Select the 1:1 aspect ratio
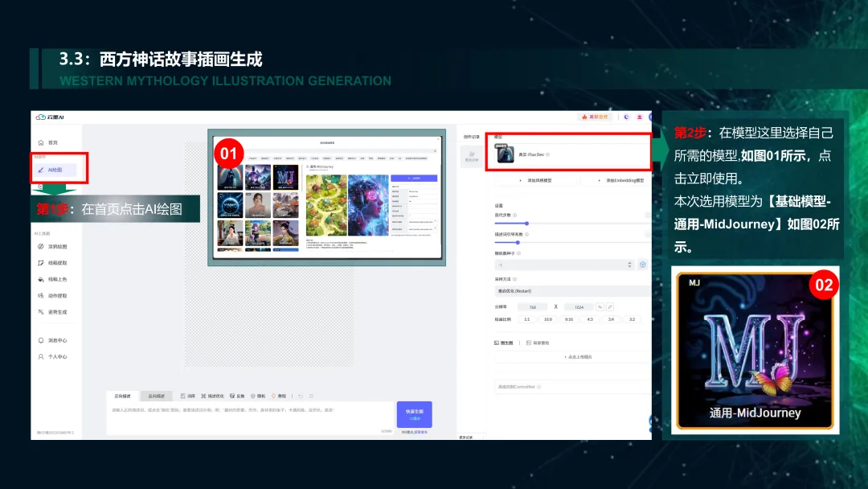Screen dimensions: 868x489 [527, 319]
